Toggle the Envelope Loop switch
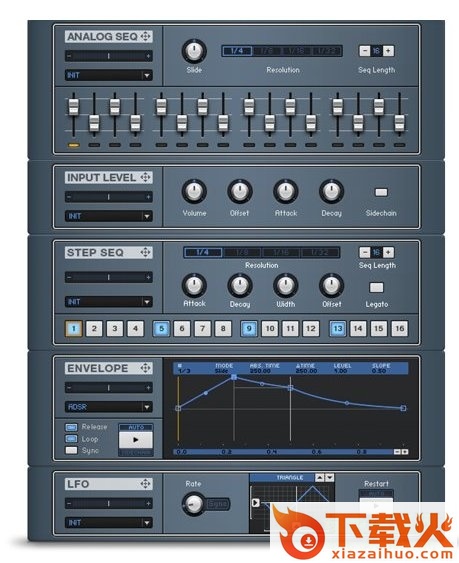This screenshot has width=459, height=563. (71, 439)
